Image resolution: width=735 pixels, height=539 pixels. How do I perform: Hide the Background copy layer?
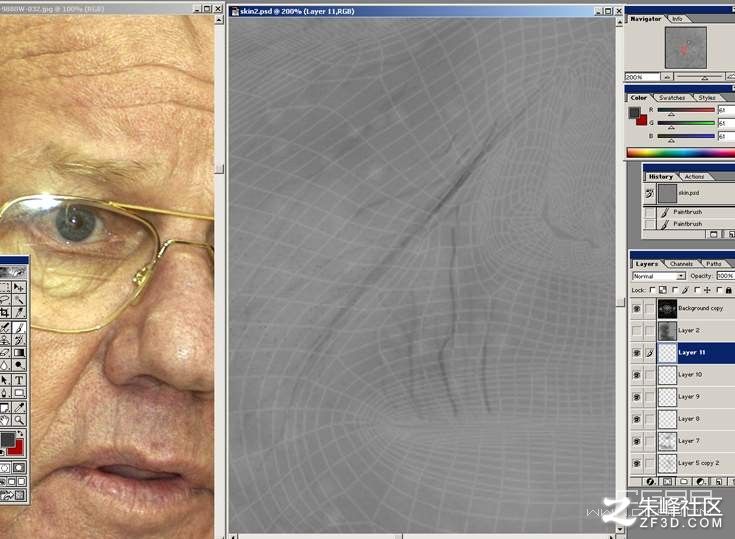[x=637, y=308]
